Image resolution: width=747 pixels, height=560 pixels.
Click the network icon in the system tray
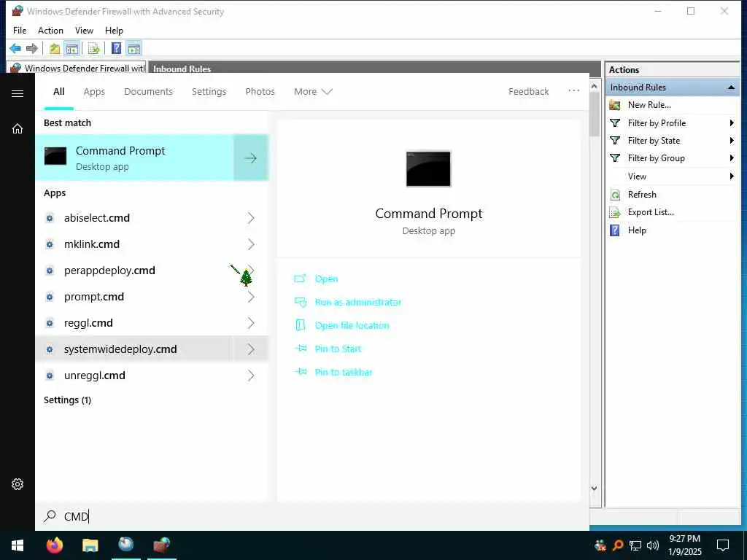635,545
